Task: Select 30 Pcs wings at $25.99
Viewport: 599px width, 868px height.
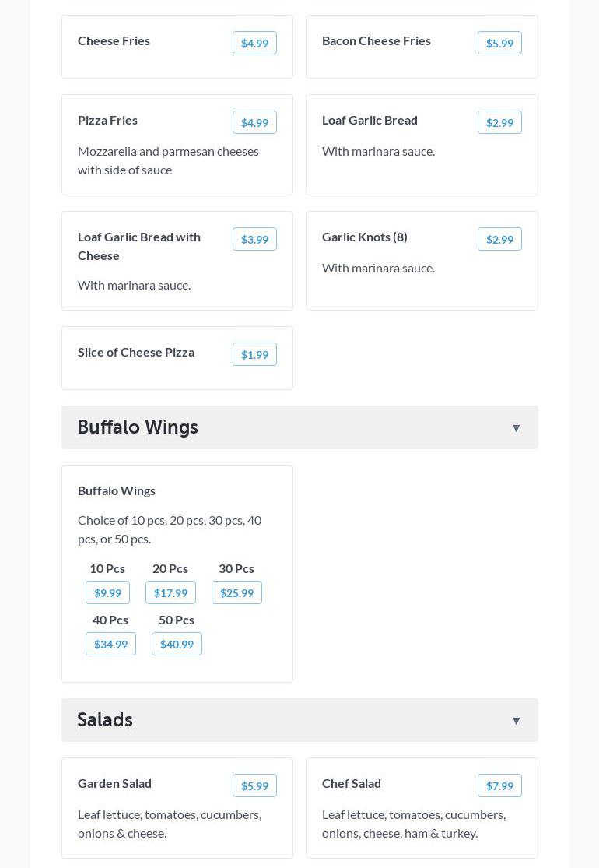Action: click(x=236, y=592)
